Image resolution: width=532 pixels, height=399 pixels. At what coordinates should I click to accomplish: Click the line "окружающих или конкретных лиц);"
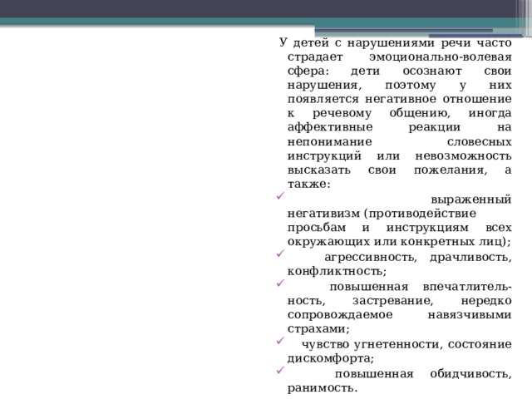(399, 242)
